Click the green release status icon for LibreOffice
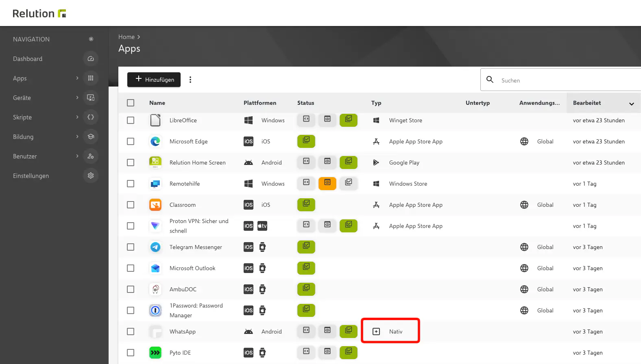Image resolution: width=641 pixels, height=364 pixels. click(x=349, y=120)
